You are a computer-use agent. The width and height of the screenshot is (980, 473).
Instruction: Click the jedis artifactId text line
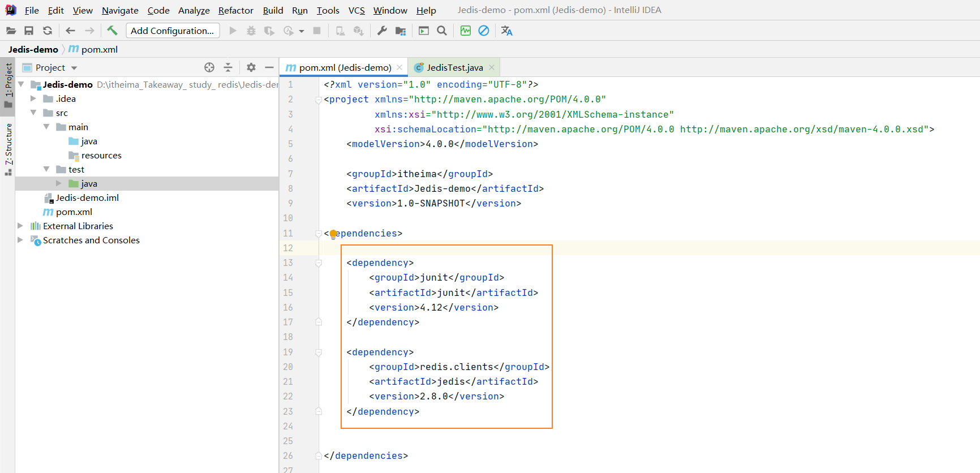click(453, 381)
